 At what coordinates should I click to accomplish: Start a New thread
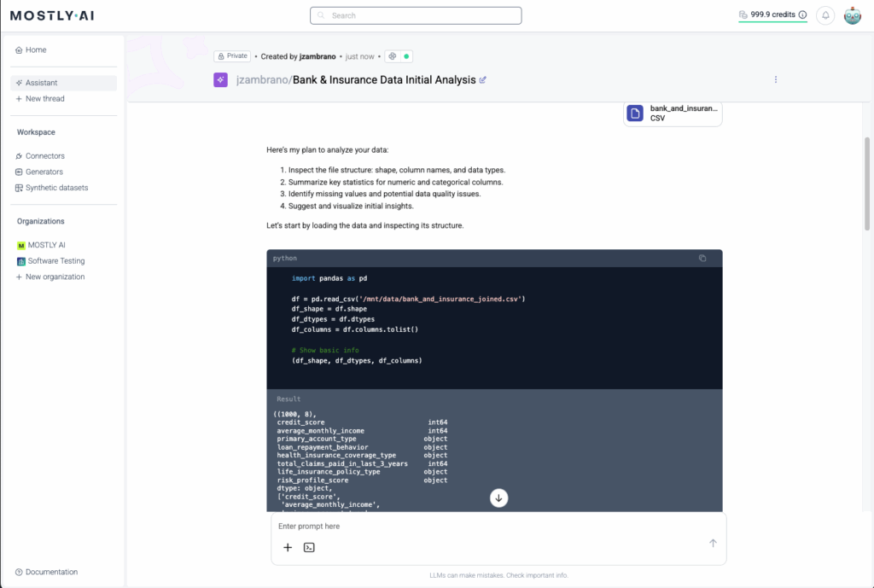(x=40, y=99)
